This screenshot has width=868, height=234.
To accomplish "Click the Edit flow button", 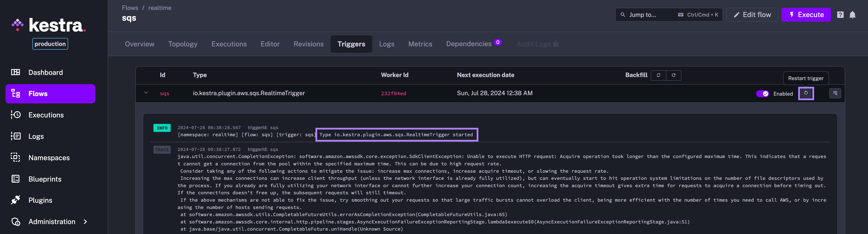I will point(752,14).
